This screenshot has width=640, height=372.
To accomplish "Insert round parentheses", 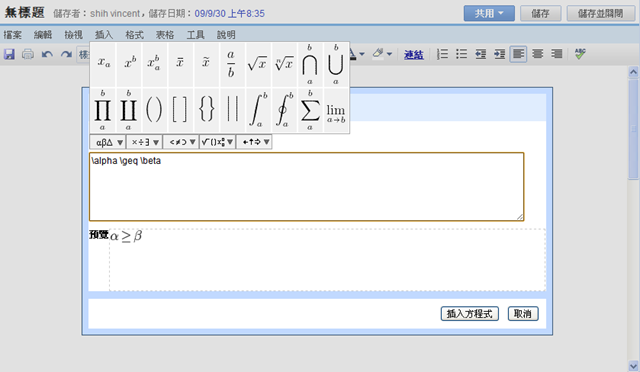I will 155,110.
